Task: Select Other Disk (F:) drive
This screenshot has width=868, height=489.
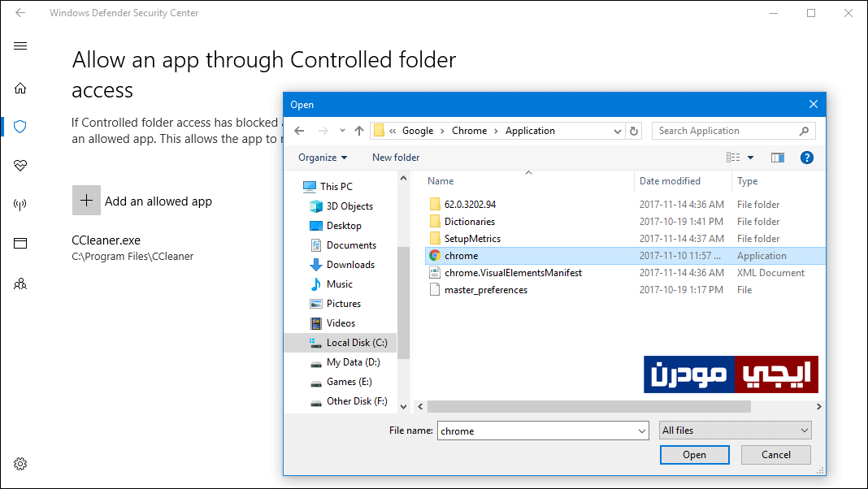Action: click(357, 401)
